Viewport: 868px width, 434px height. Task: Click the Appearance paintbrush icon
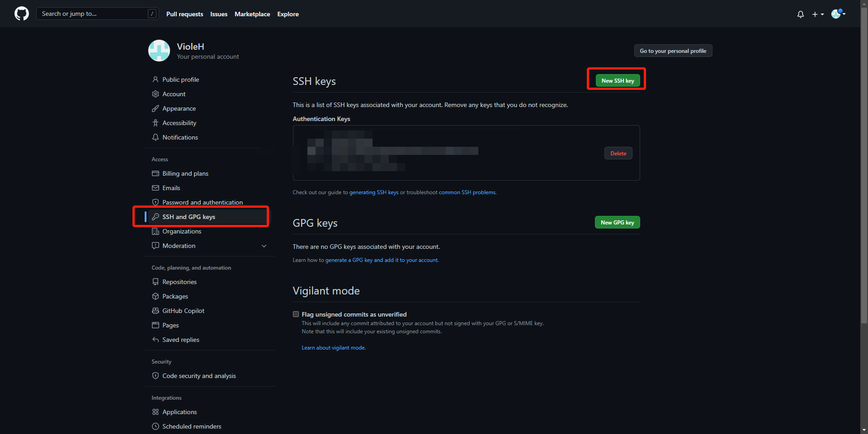tap(156, 108)
